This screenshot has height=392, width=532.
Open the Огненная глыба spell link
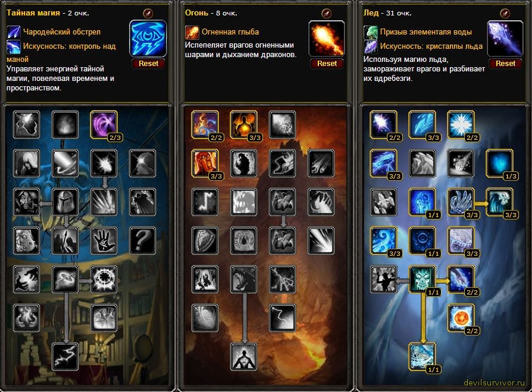pos(230,32)
